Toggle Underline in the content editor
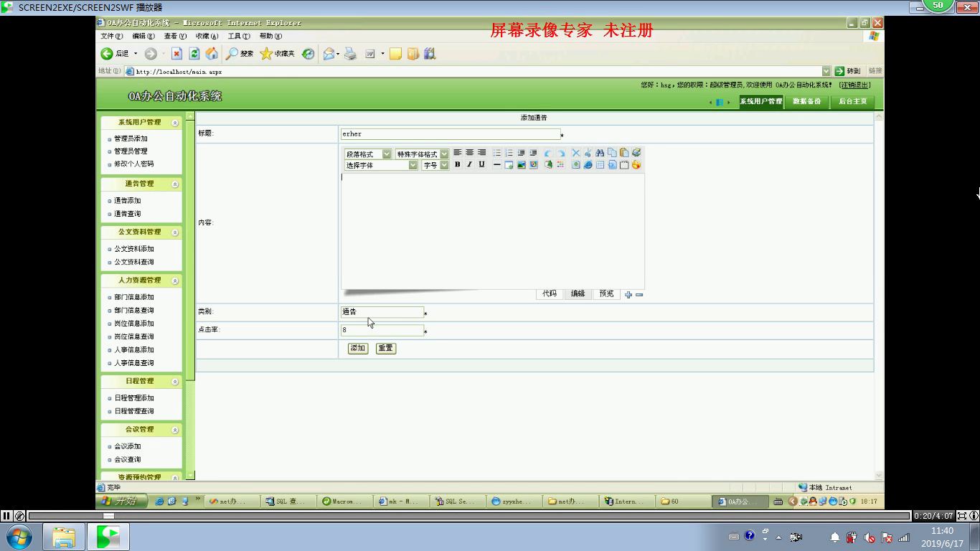Screen dimensions: 980x551 point(481,165)
